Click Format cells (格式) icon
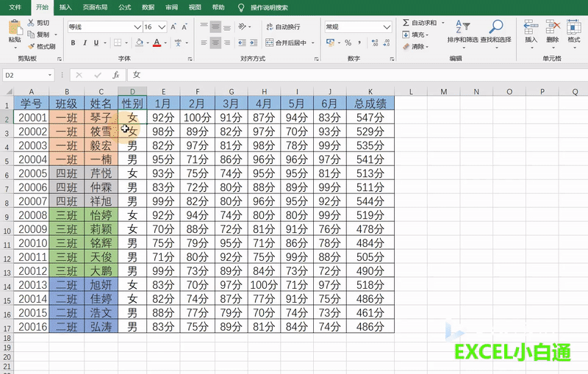 click(574, 28)
